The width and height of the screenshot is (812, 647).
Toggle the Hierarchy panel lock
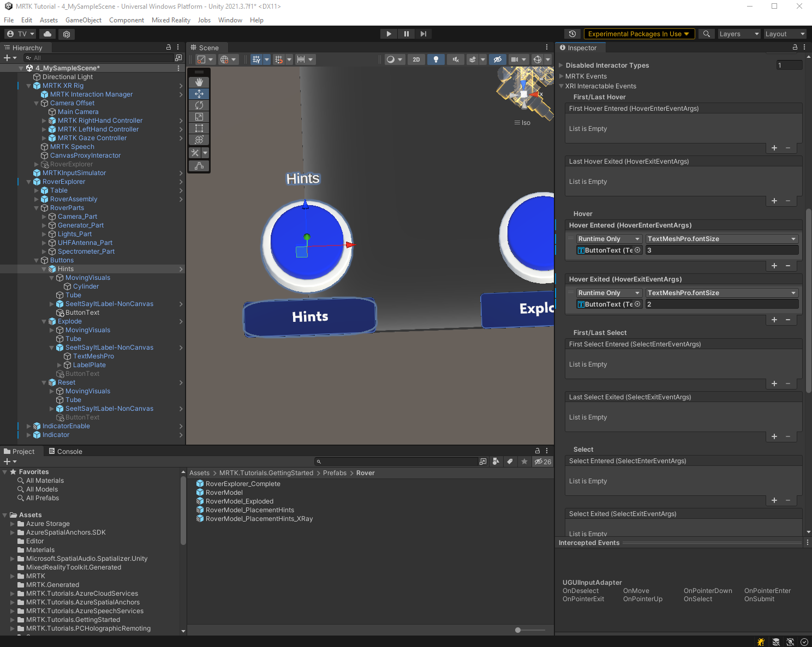tap(169, 47)
